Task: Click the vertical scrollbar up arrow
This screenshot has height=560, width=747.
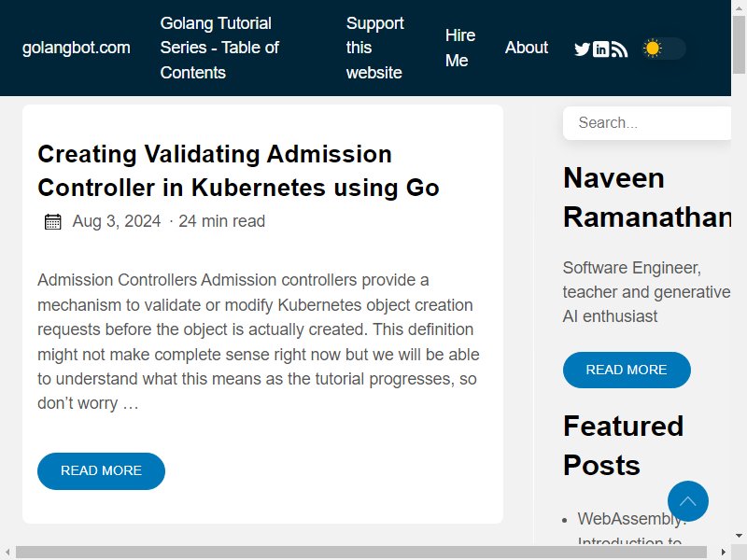Action: [739, 7]
